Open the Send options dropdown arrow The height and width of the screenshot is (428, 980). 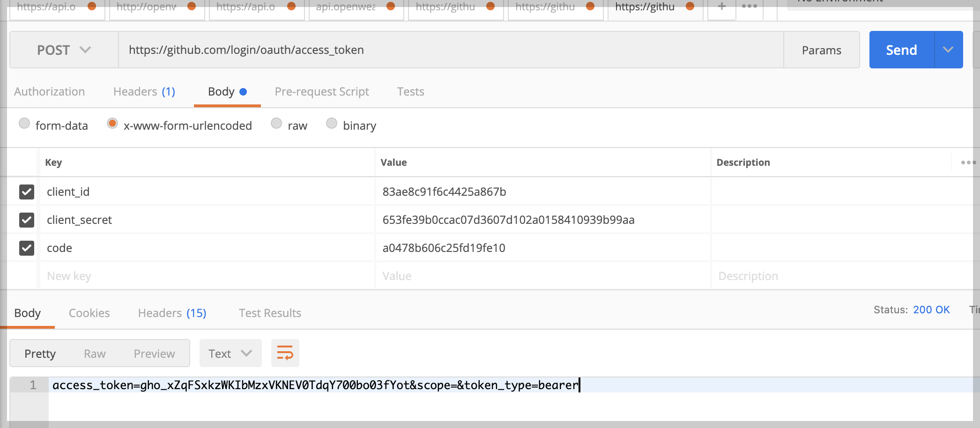coord(949,50)
